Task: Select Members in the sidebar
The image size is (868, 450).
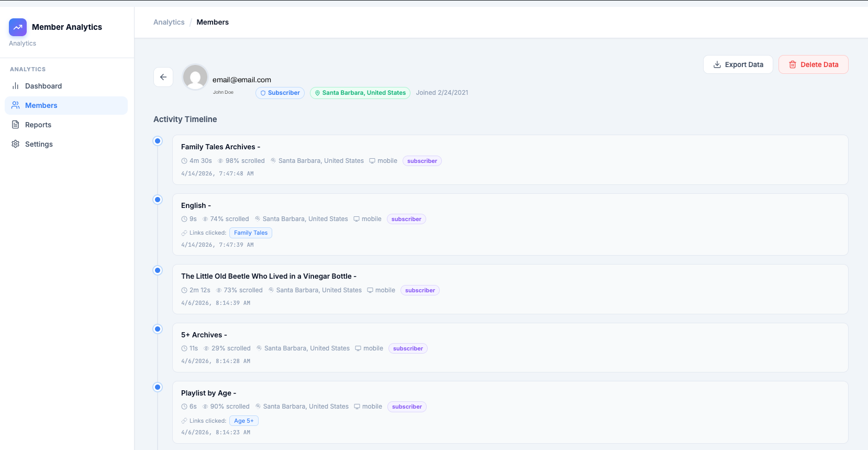Action: pos(66,105)
